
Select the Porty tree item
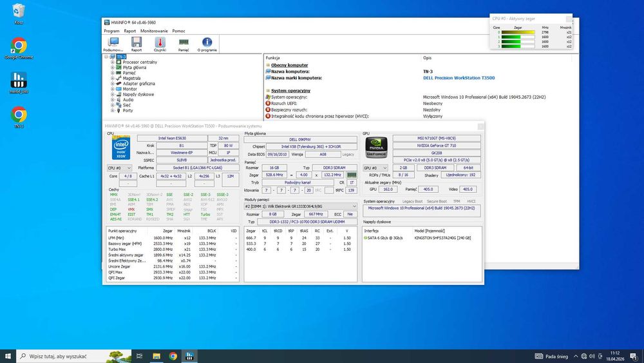[x=128, y=110]
